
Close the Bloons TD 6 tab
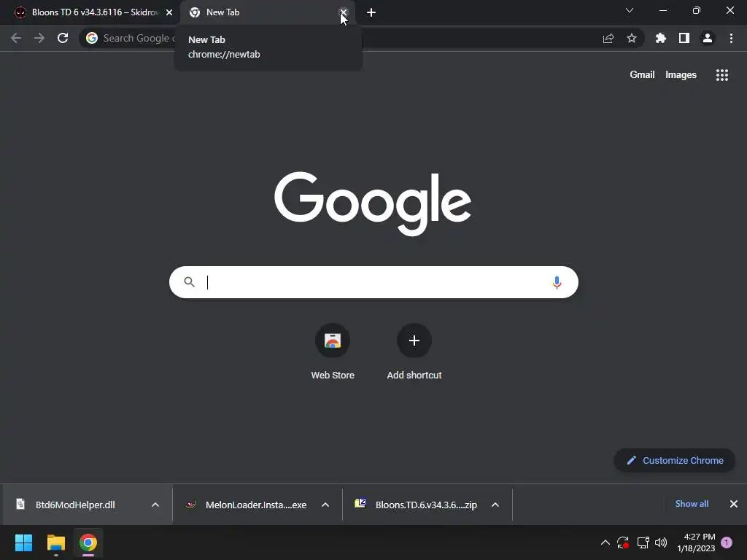(169, 12)
